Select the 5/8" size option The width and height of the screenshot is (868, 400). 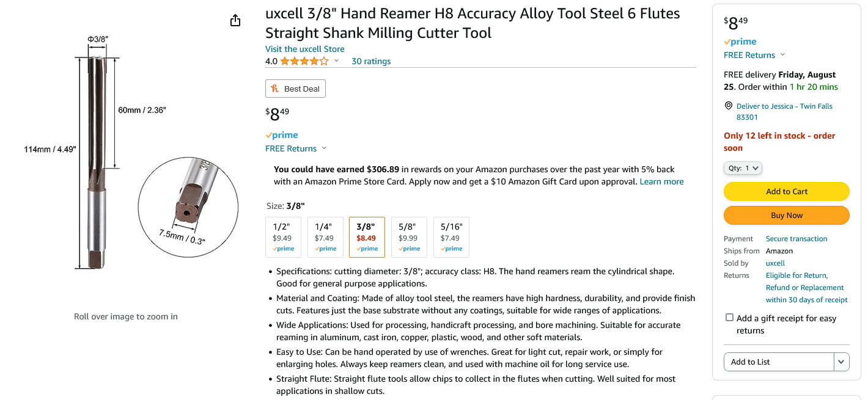(x=408, y=237)
